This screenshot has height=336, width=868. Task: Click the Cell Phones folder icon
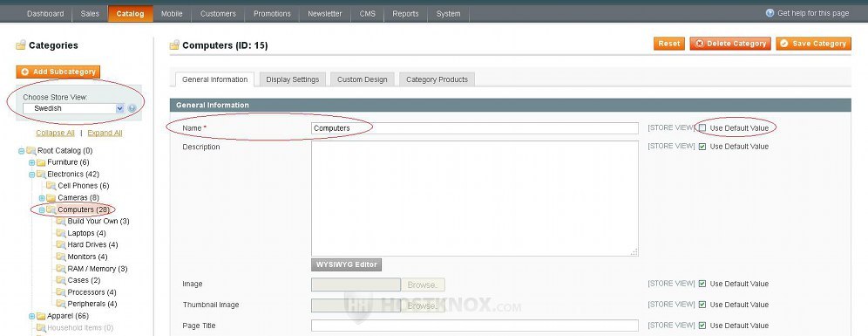[x=51, y=186]
